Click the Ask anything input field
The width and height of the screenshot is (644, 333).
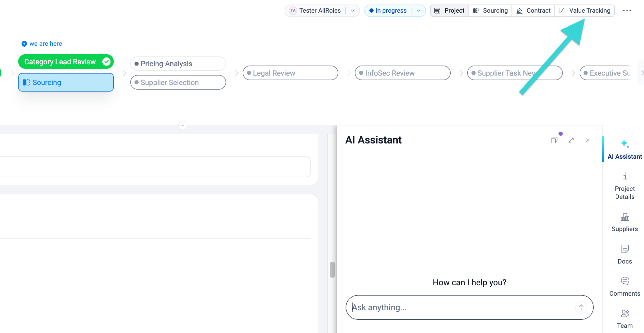point(461,307)
